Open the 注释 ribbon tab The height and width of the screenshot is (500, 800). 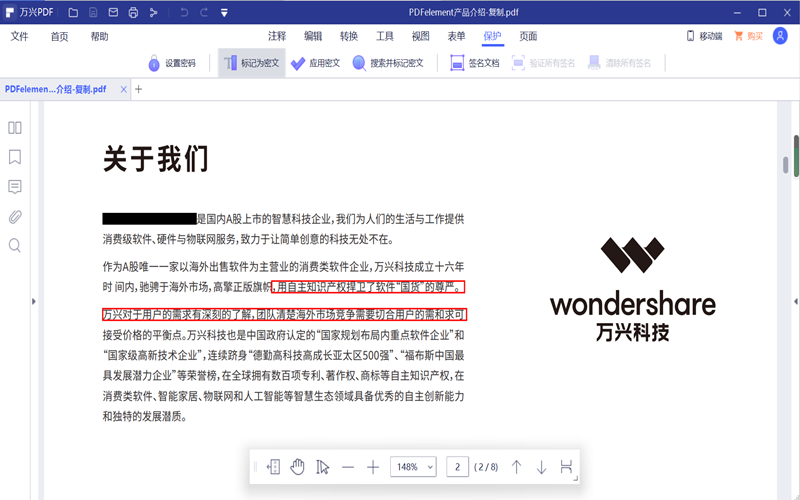[x=277, y=36]
